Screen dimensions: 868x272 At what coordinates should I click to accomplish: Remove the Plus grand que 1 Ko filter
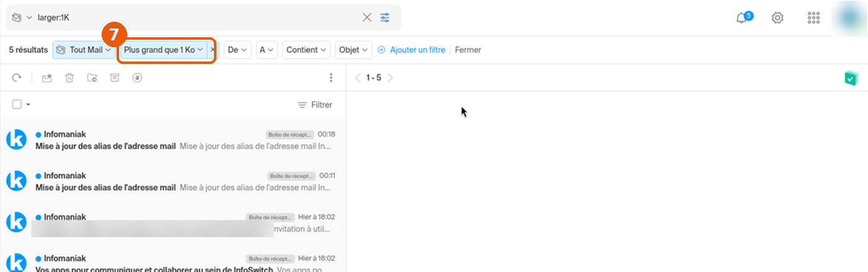(x=213, y=50)
